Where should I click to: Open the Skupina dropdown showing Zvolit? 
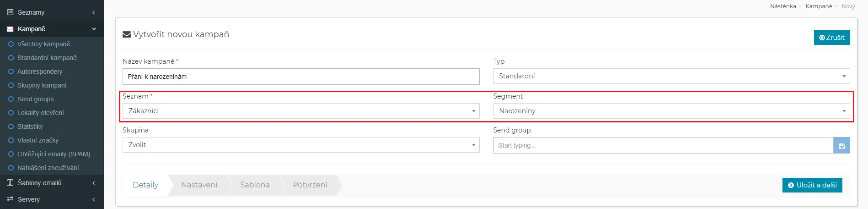pyautogui.click(x=300, y=145)
